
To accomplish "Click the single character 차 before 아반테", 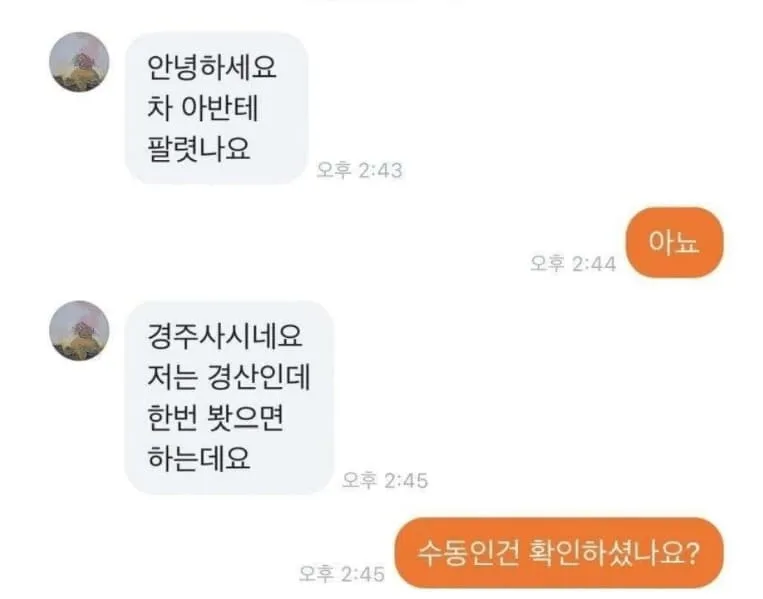I will 160,108.
